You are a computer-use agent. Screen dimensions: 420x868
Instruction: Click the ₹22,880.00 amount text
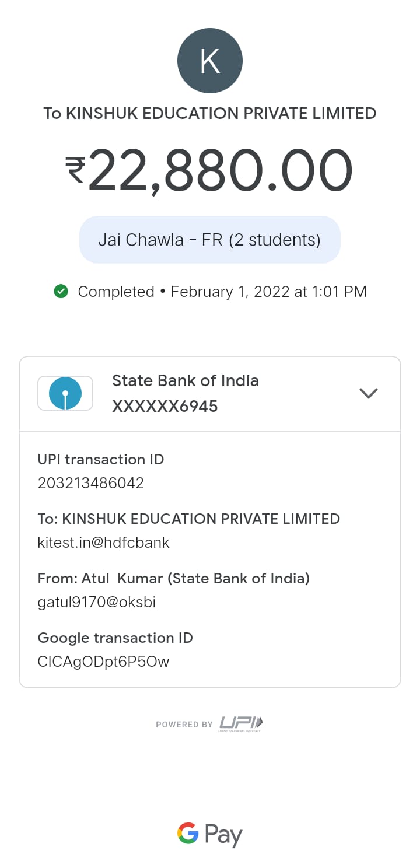tap(220, 171)
